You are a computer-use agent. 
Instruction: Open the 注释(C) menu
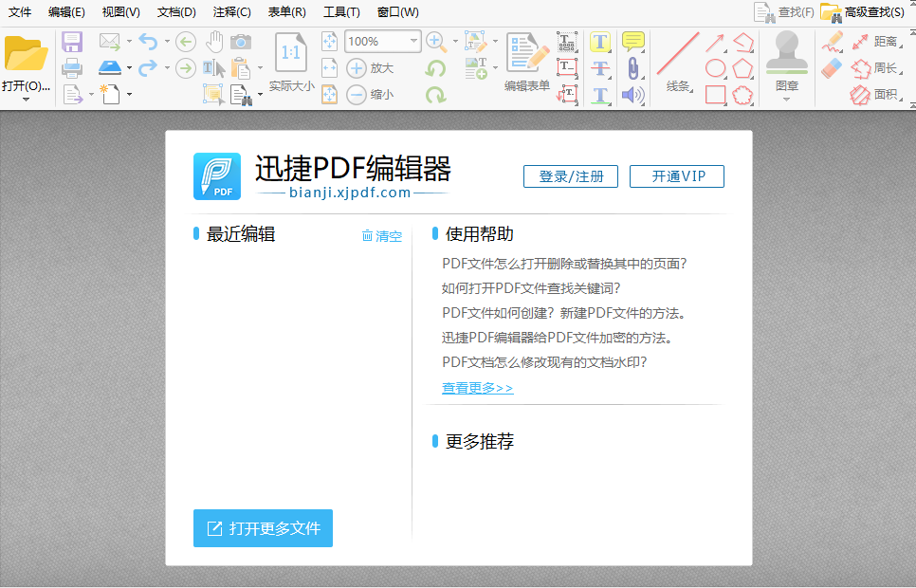coord(232,11)
